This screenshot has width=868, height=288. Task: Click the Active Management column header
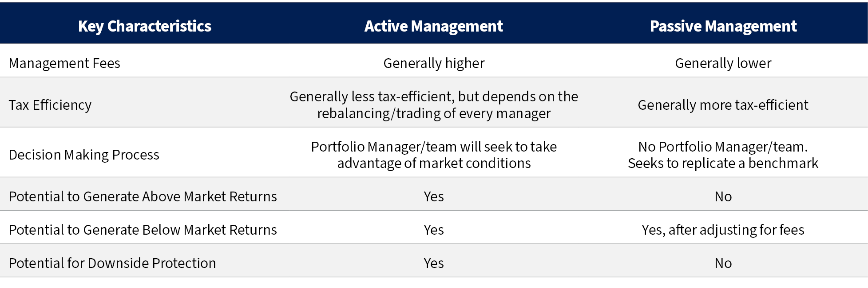pos(434,26)
